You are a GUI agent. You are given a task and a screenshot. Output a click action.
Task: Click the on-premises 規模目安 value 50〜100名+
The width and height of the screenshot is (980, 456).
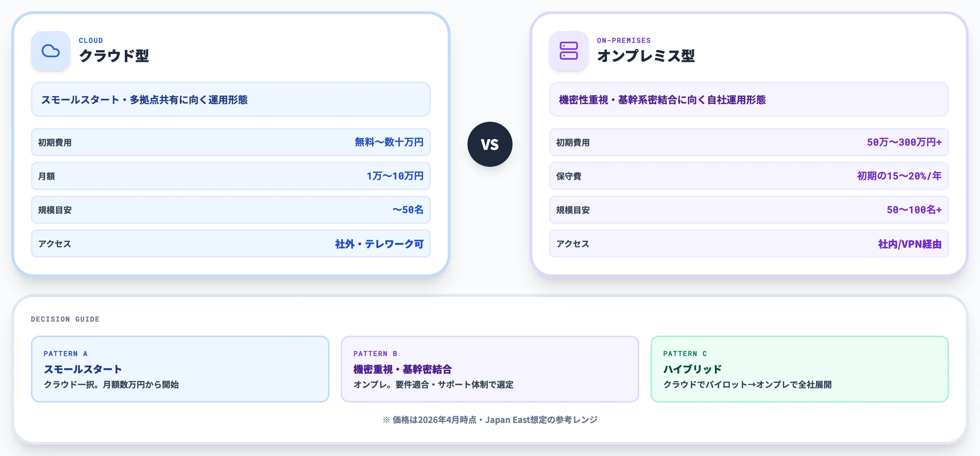tap(914, 210)
